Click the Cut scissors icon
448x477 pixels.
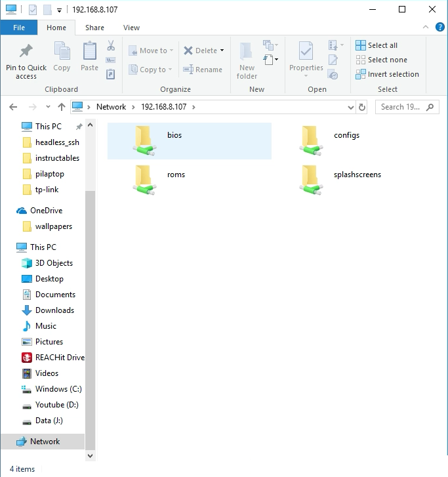click(x=111, y=46)
